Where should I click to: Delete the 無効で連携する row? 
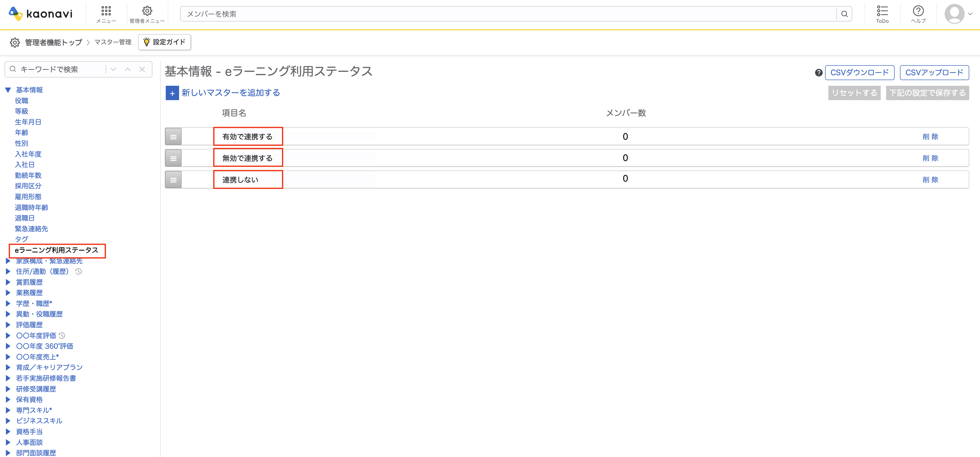(930, 158)
